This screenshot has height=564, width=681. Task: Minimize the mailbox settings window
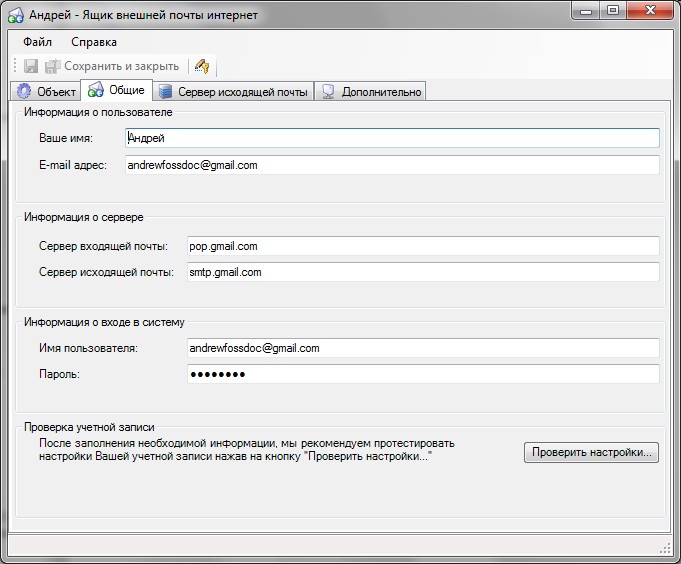(x=586, y=10)
